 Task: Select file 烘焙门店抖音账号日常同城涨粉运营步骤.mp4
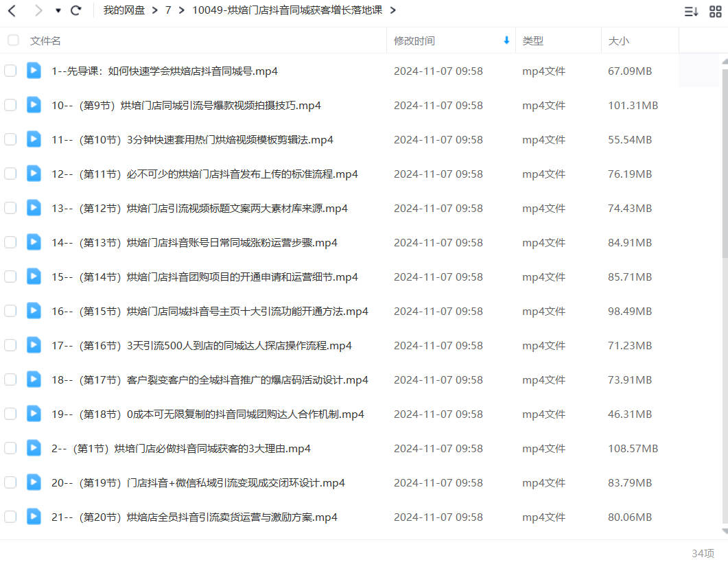(195, 243)
